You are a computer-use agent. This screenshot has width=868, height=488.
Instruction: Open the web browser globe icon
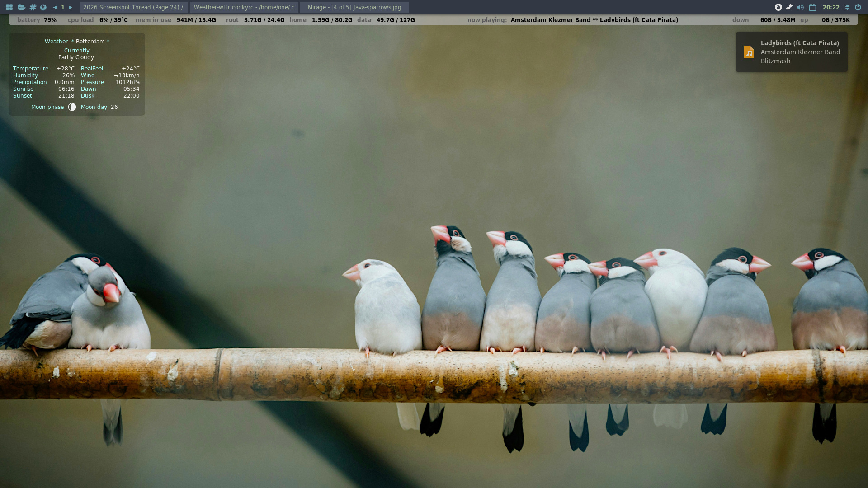tap(43, 7)
